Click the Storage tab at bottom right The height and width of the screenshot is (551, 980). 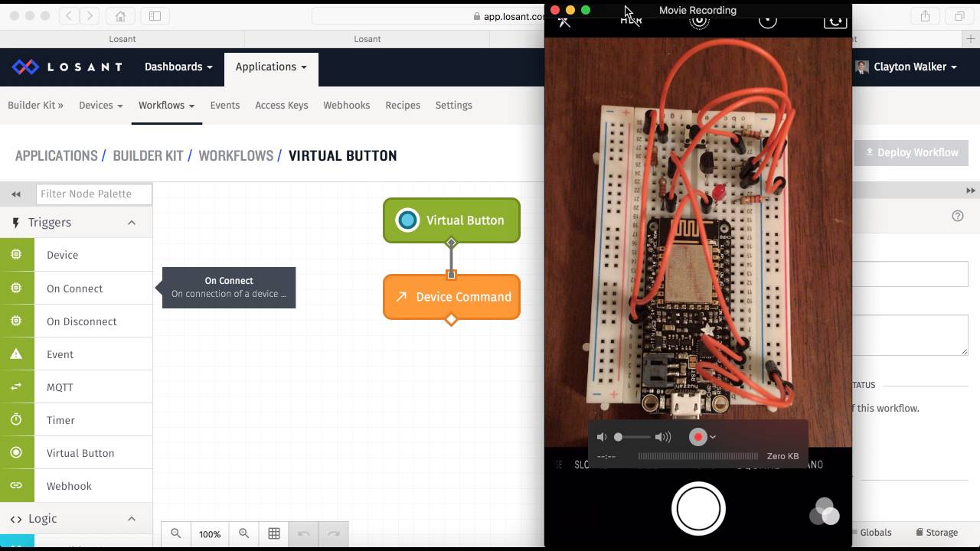pos(937,532)
